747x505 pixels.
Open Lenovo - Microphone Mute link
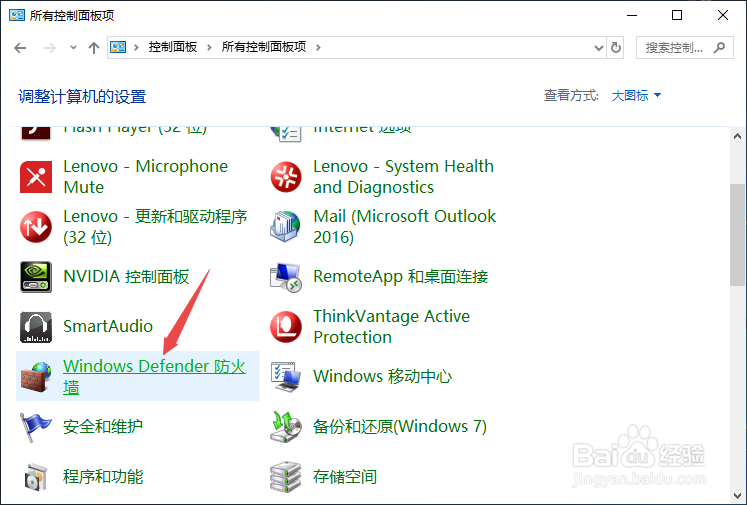click(x=145, y=177)
